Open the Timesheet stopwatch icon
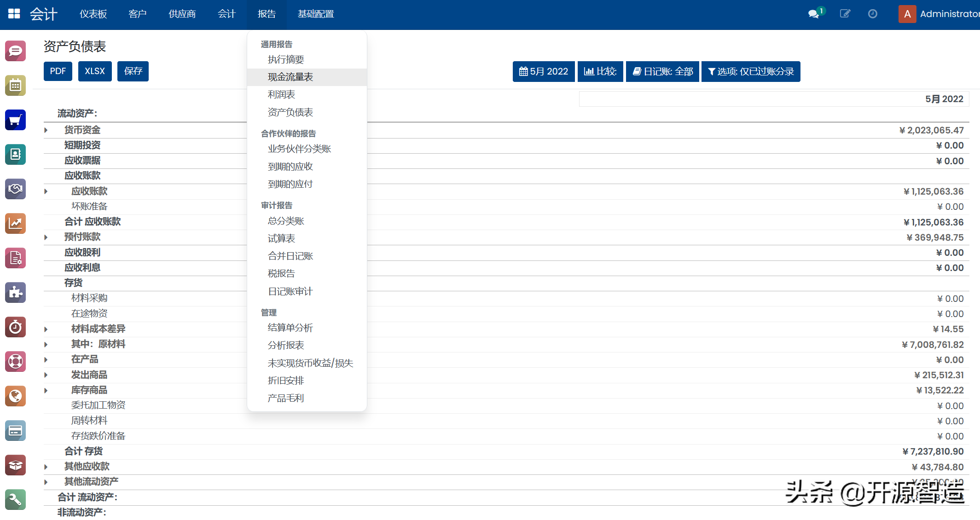This screenshot has height=520, width=980. tap(15, 327)
